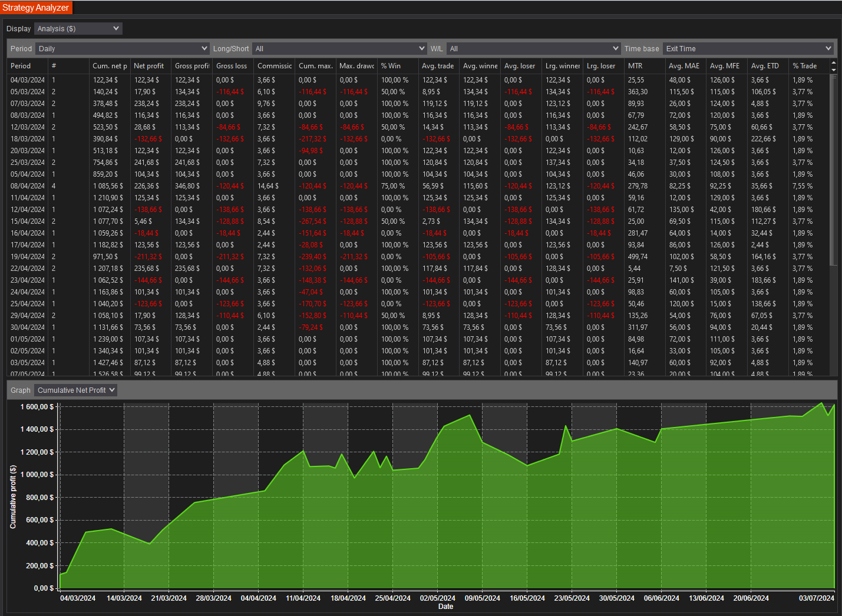Open the Display Analysis ($) dropdown
This screenshot has width=842, height=616.
[78, 28]
